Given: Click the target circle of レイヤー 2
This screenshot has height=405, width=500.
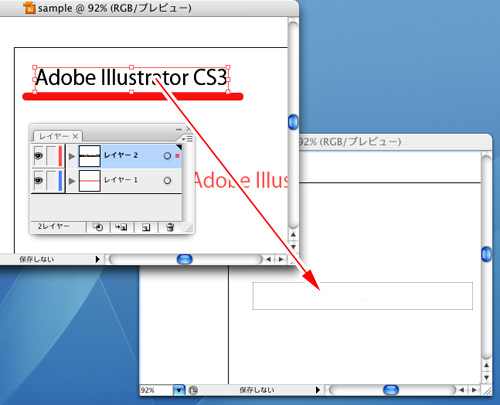Looking at the screenshot, I should point(167,156).
